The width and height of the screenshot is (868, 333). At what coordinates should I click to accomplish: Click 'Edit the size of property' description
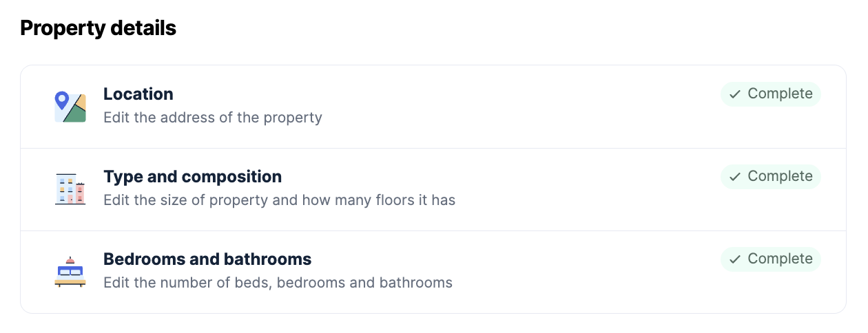coord(279,200)
